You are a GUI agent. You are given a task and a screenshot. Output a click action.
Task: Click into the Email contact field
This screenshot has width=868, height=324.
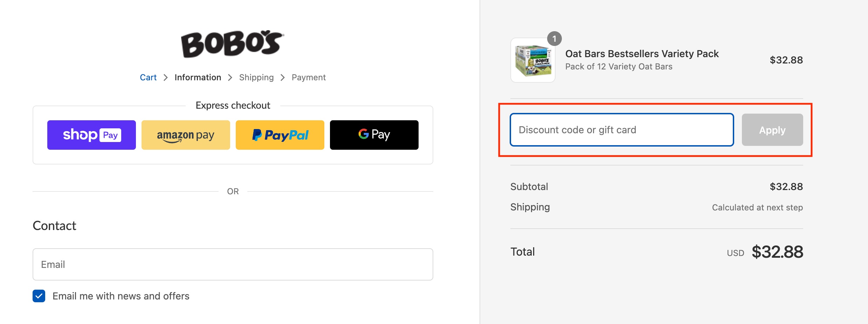233,264
